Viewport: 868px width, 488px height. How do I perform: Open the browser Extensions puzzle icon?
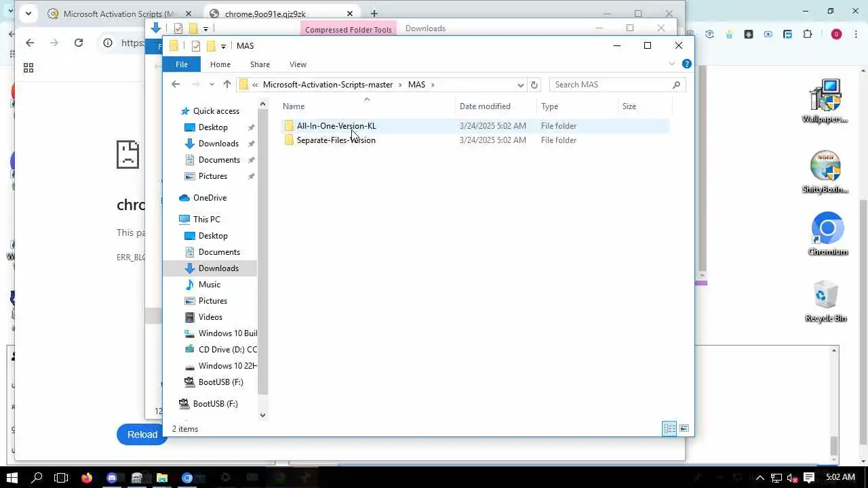807,35
